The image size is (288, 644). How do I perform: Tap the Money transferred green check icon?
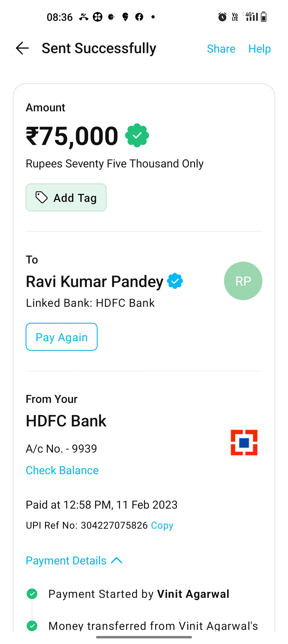pos(32,626)
